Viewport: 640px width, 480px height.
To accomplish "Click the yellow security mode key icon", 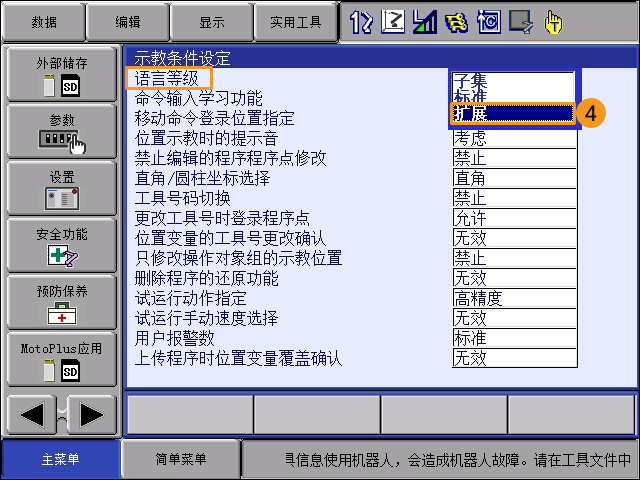I will click(x=456, y=22).
